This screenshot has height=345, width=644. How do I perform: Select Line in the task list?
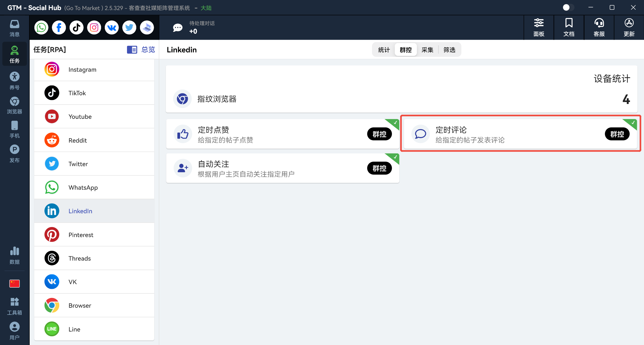(94, 329)
